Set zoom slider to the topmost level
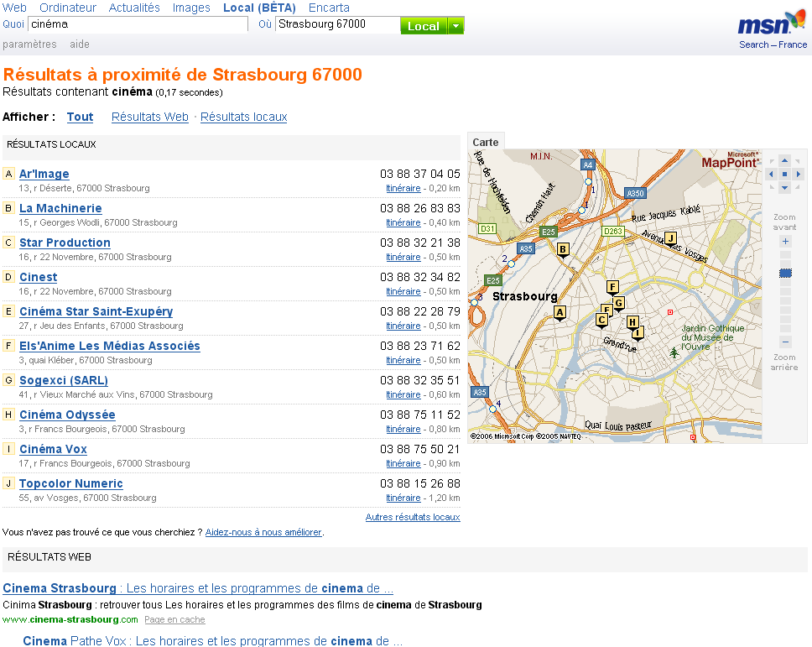Screen dimensions: 812x647 (785, 255)
